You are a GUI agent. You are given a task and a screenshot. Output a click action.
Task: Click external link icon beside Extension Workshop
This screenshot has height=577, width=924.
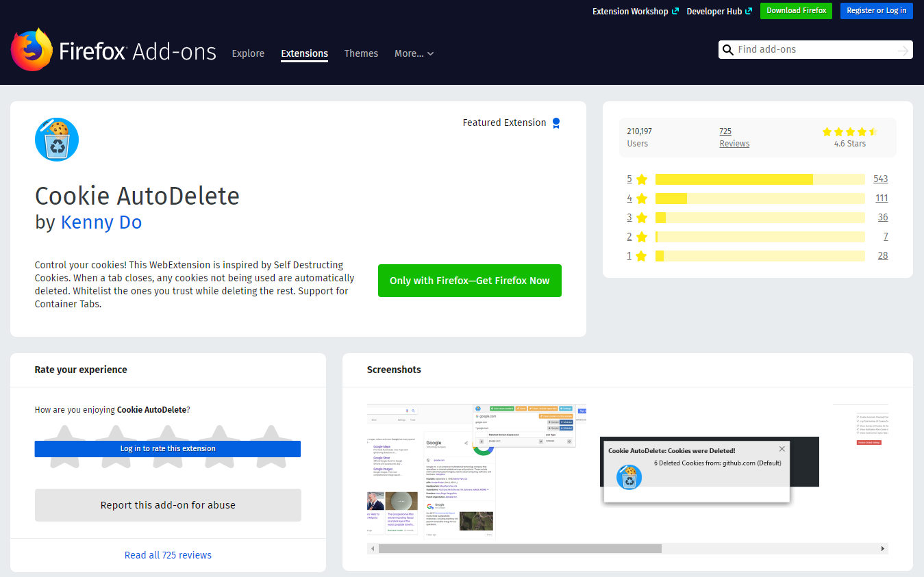(675, 11)
